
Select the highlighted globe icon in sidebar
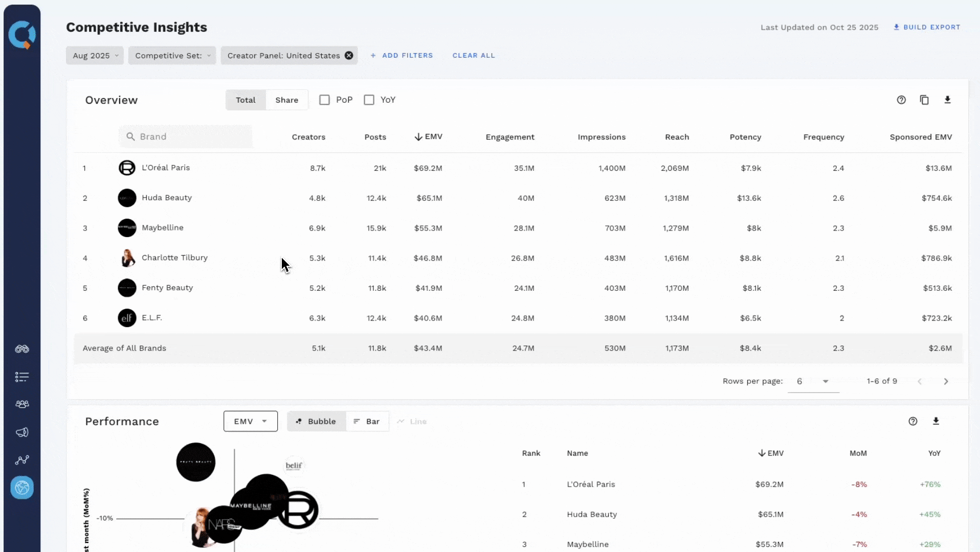(x=22, y=488)
